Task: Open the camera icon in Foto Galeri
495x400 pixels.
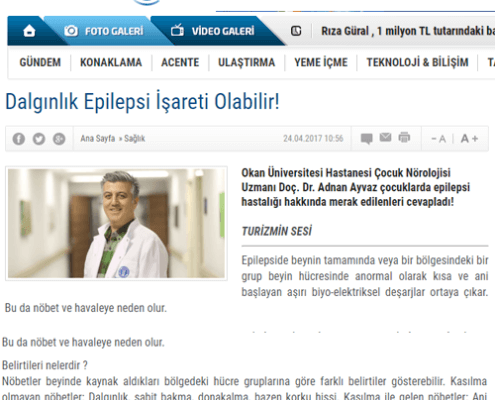Action: (71, 31)
